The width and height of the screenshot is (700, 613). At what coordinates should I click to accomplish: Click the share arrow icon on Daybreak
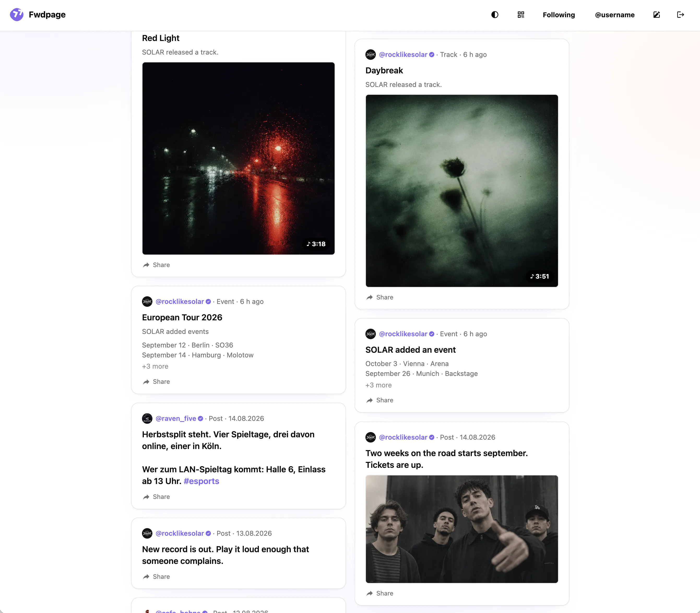coord(369,297)
